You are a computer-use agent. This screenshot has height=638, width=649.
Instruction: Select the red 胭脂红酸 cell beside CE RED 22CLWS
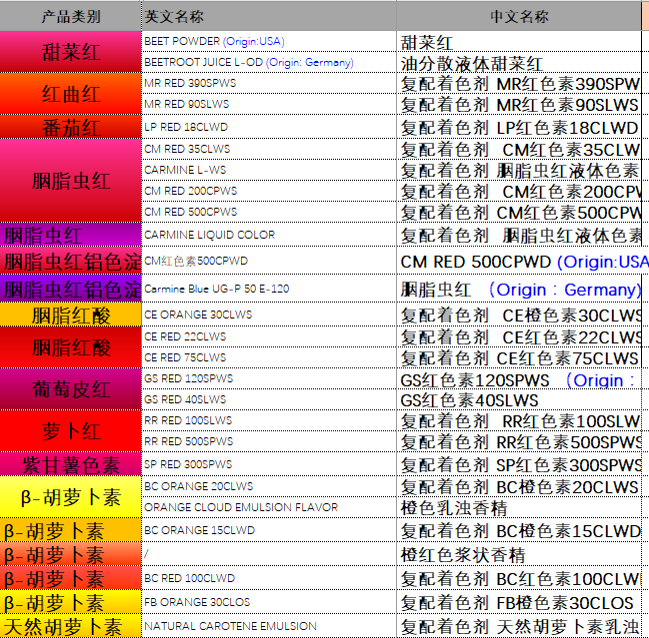coord(70,347)
